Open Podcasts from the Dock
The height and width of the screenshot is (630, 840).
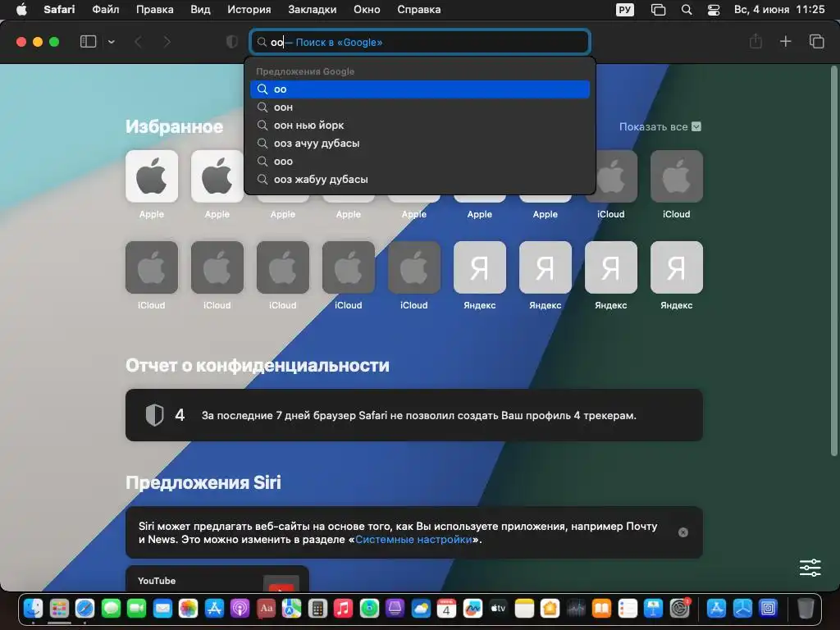coord(240,608)
